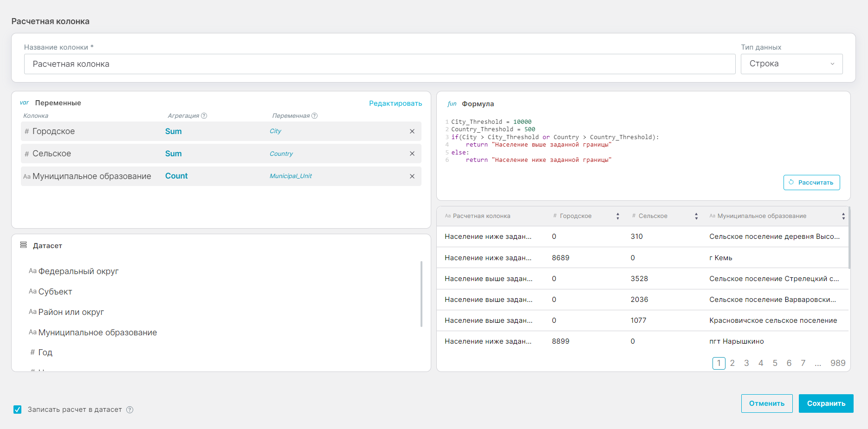Screen dimensions: 868x429
Task: Click the Название колонки input field
Action: (x=379, y=64)
